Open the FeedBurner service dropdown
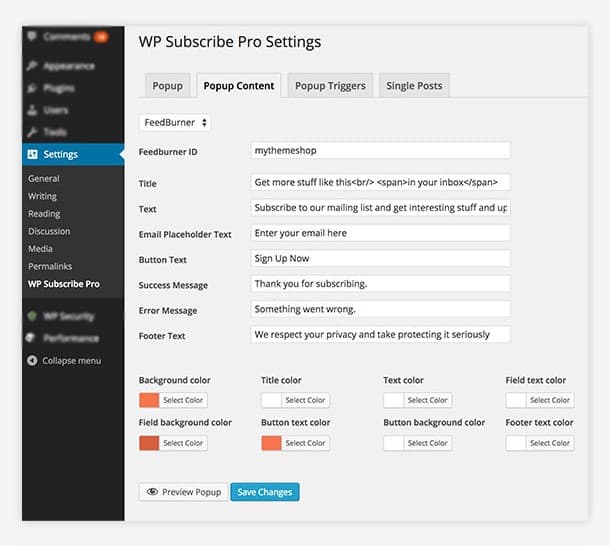 click(175, 122)
